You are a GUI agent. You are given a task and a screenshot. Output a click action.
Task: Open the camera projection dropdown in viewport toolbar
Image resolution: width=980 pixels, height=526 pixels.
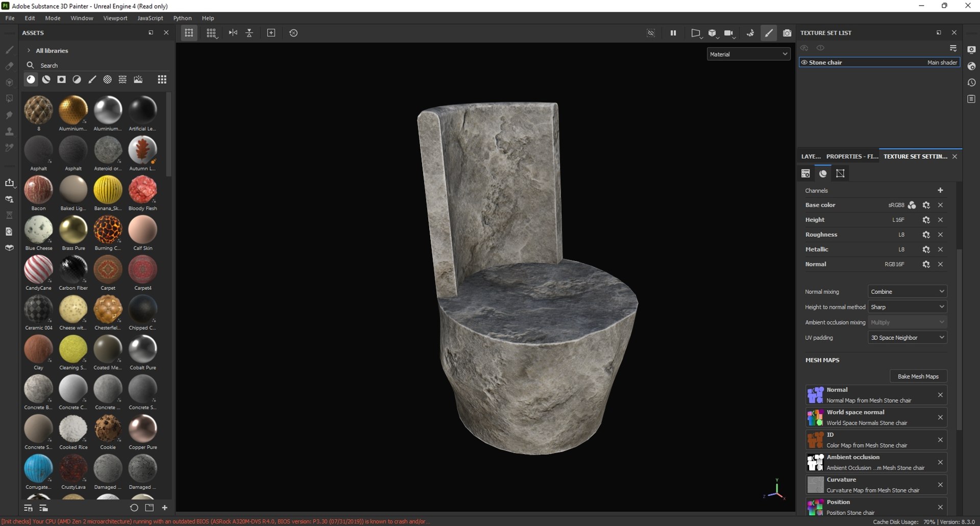696,33
